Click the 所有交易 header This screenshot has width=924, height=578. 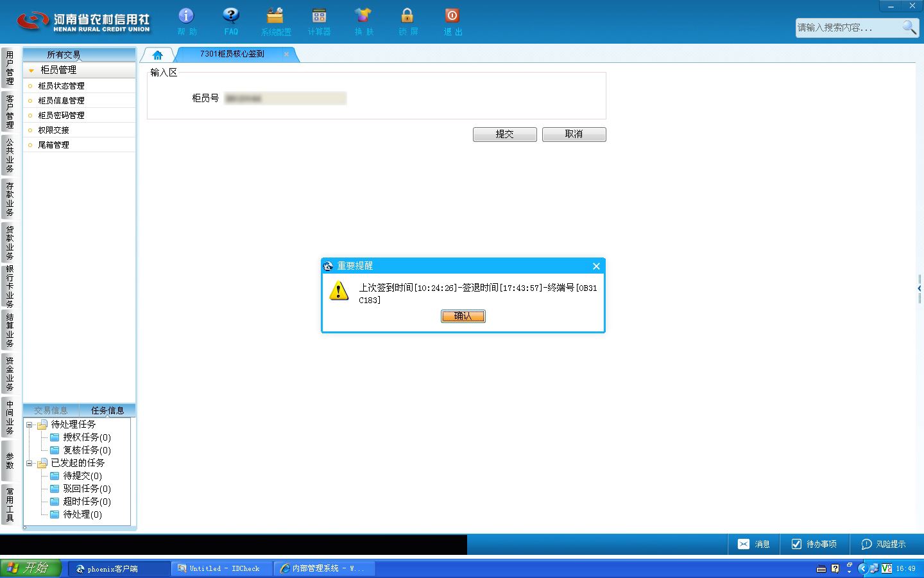64,55
